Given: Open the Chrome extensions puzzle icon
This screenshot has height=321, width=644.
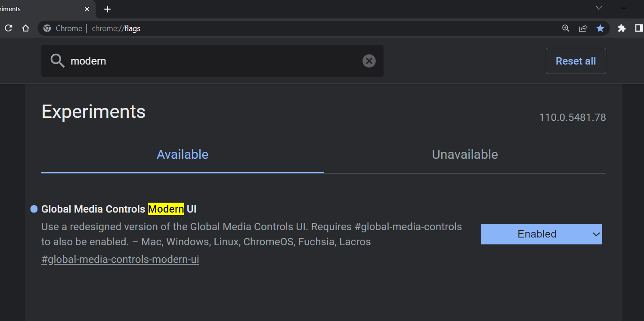Looking at the screenshot, I should 622,28.
